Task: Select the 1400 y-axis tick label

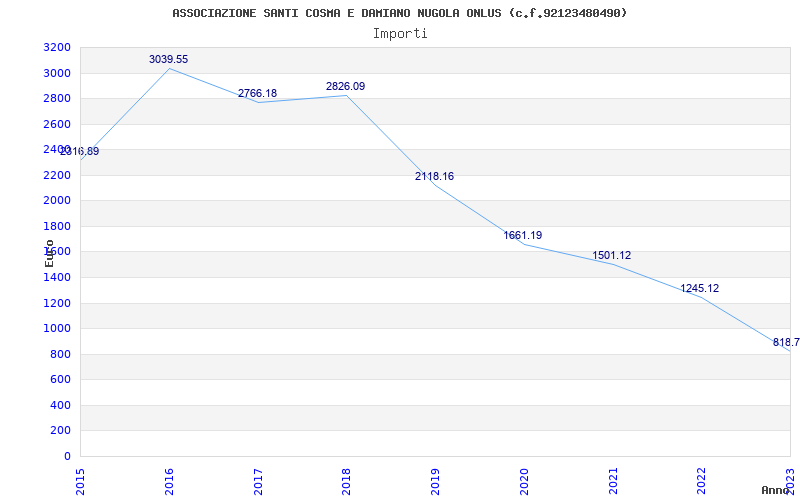Action: pos(57,278)
